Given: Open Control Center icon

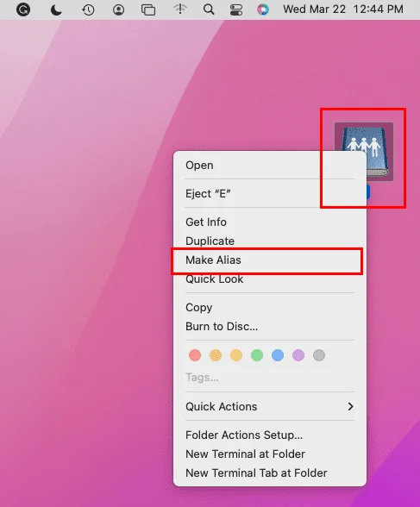Looking at the screenshot, I should pyautogui.click(x=236, y=9).
